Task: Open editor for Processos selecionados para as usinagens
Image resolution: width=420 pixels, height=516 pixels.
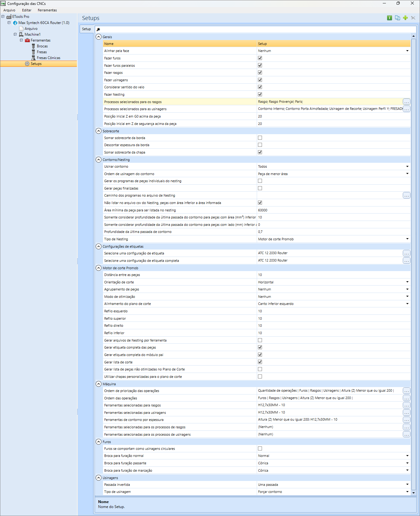Action: click(x=406, y=109)
